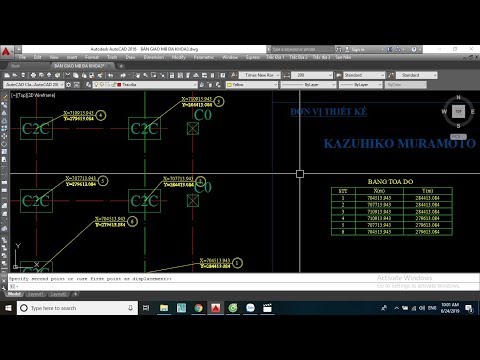Click the Windows Start button
This screenshot has width=480, height=360.
click(x=8, y=308)
